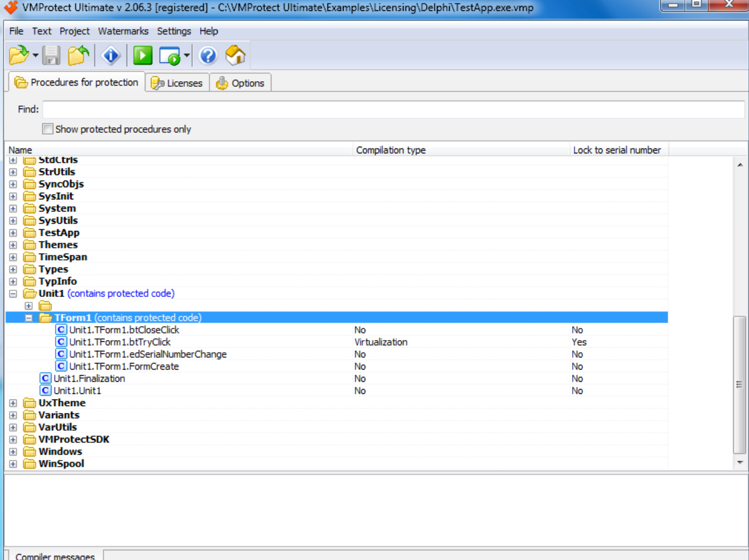Screen dimensions: 749x560
Task: Expand the TypInfo tree node
Action: [x=13, y=281]
